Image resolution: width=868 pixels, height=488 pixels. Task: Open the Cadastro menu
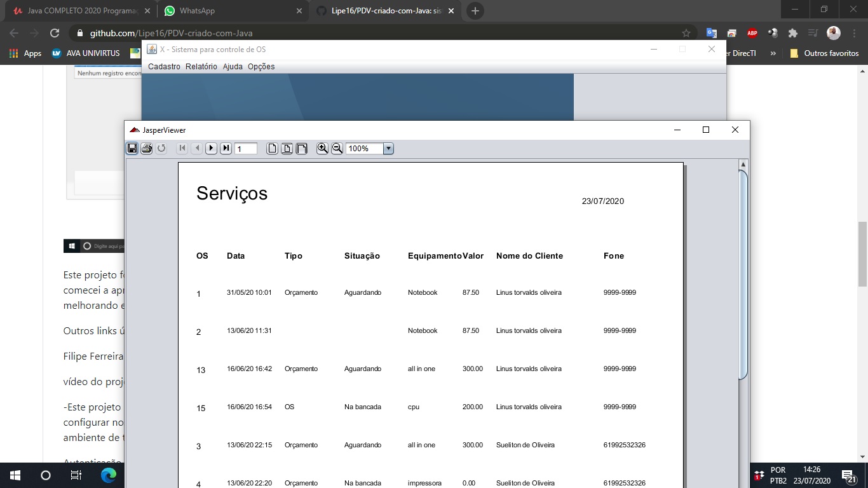[x=164, y=66]
